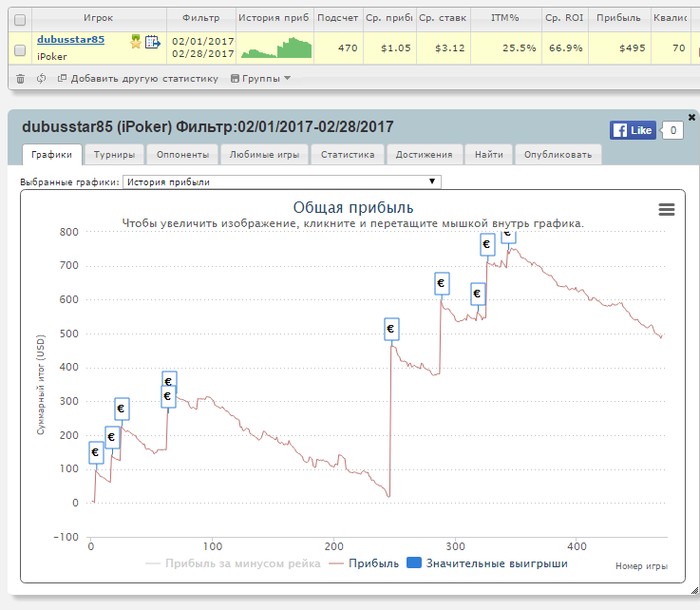The image size is (700, 610).
Task: Click Добавить другую статистику link
Action: click(x=138, y=79)
